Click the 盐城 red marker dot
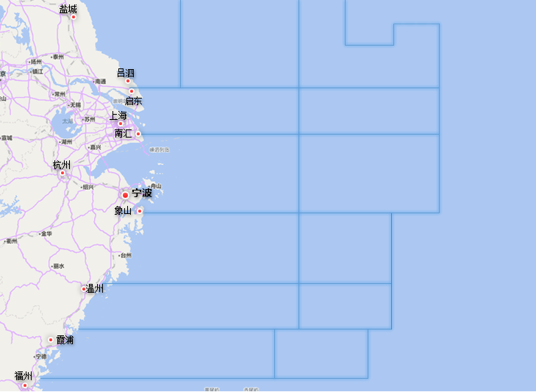 click(x=74, y=17)
